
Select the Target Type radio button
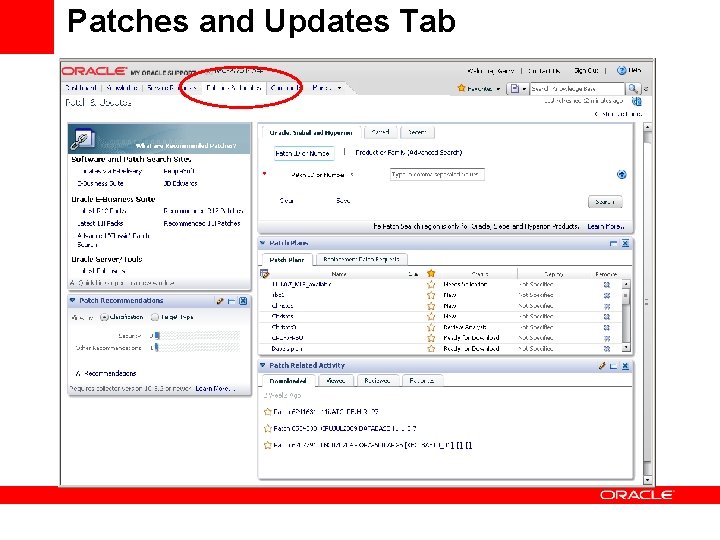point(155,317)
